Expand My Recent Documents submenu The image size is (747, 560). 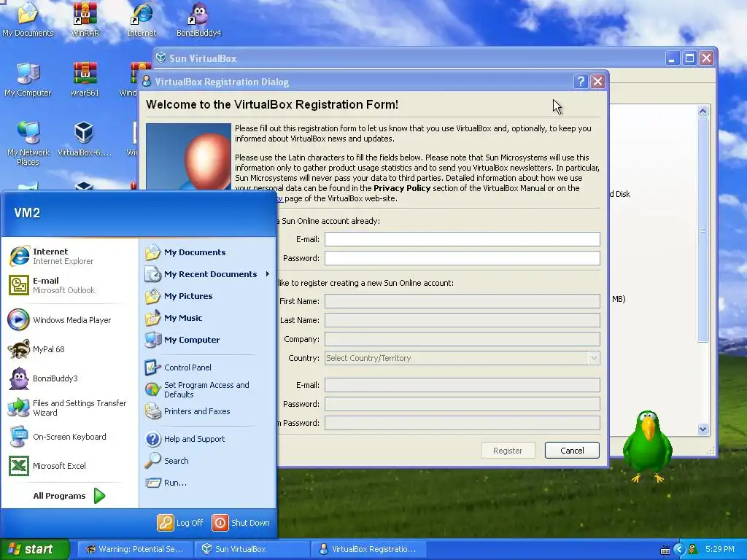[x=208, y=274]
